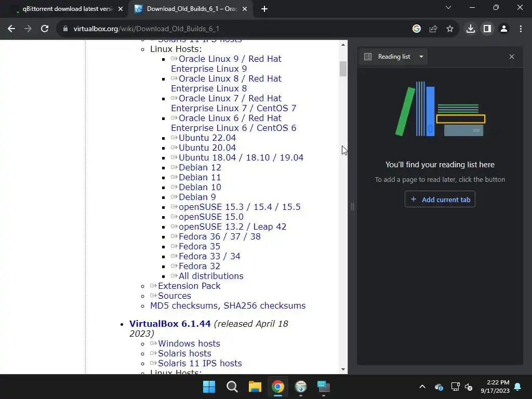Close the qBittorrent download tab
Image resolution: width=532 pixels, height=399 pixels.
coord(121,9)
